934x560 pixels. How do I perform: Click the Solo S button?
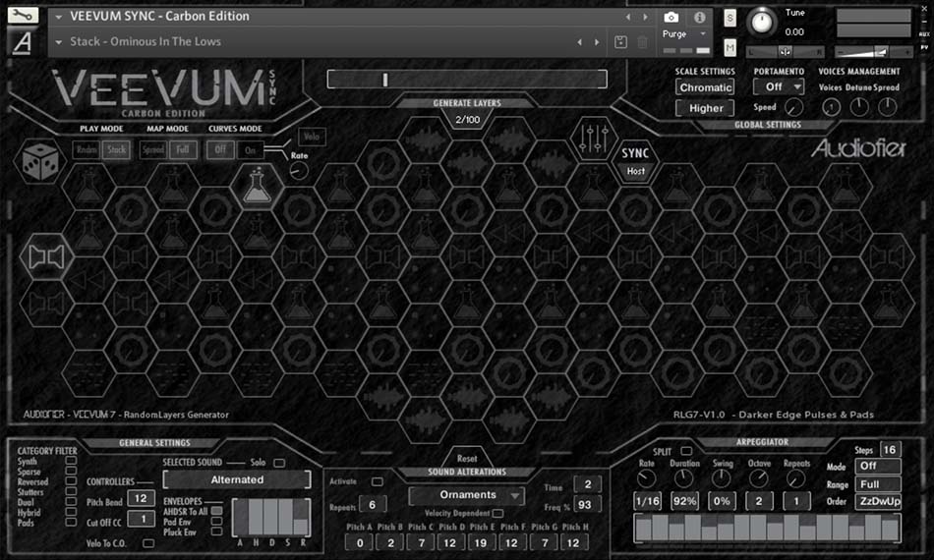(x=730, y=18)
